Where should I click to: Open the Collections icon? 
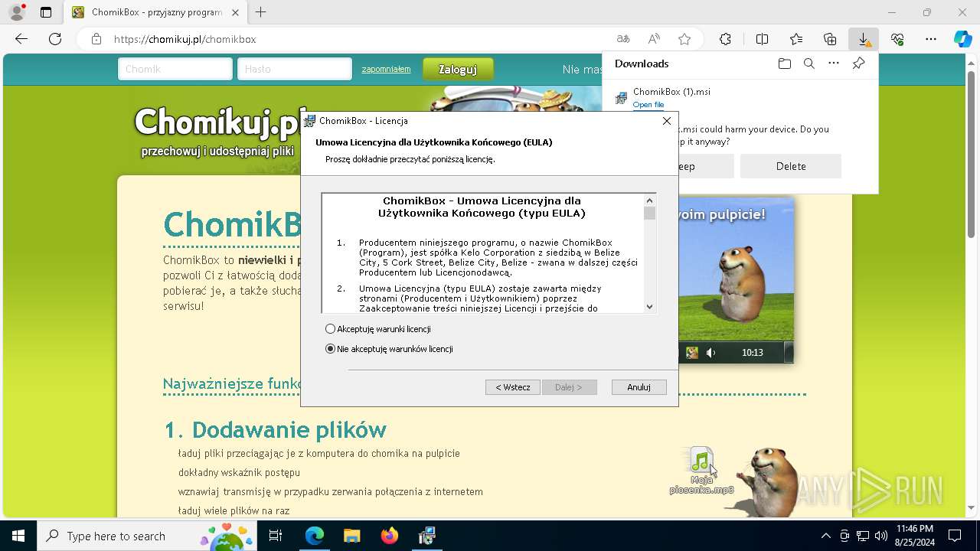[830, 39]
